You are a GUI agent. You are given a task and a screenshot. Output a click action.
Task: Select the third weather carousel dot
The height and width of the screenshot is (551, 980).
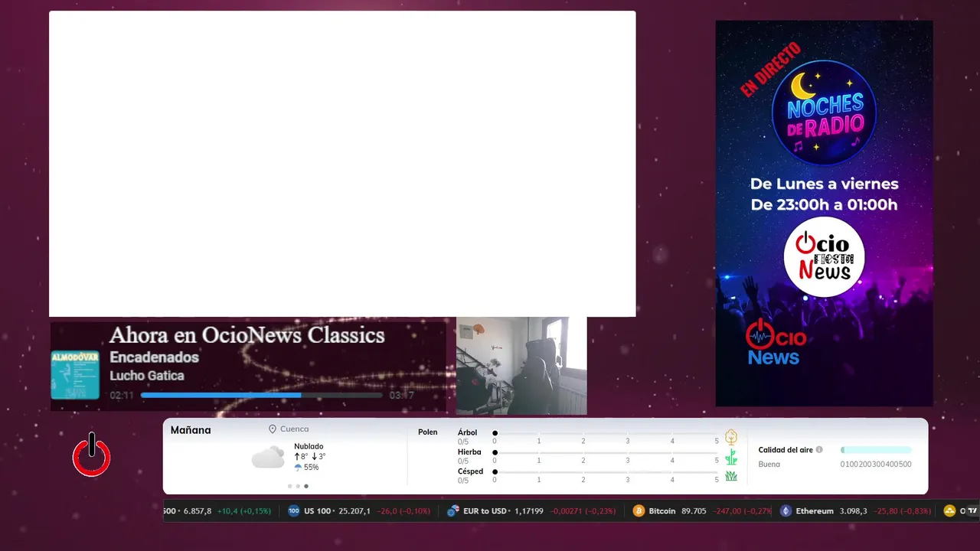306,486
